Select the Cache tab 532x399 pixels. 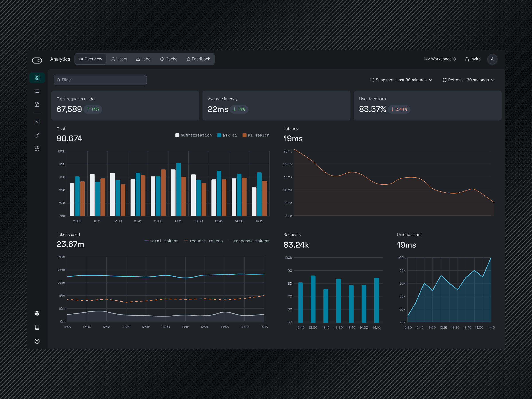[x=169, y=59]
